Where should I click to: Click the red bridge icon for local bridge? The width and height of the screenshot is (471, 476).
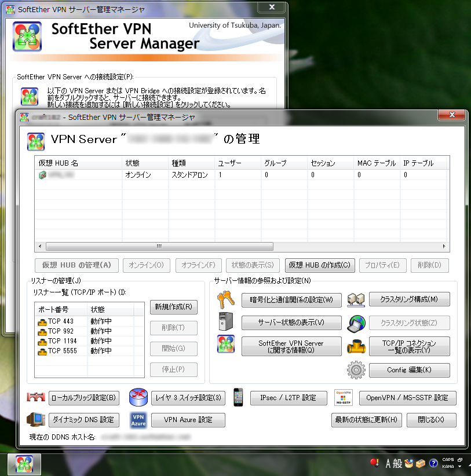point(36,397)
